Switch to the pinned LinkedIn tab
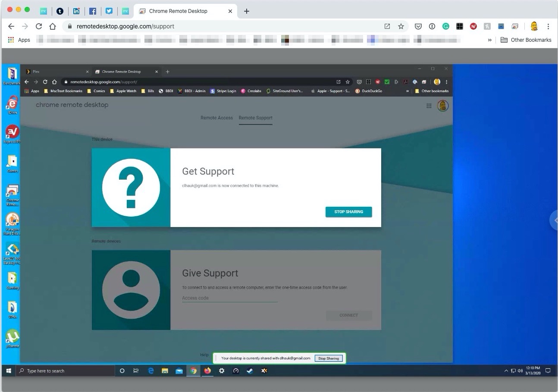 (76, 11)
